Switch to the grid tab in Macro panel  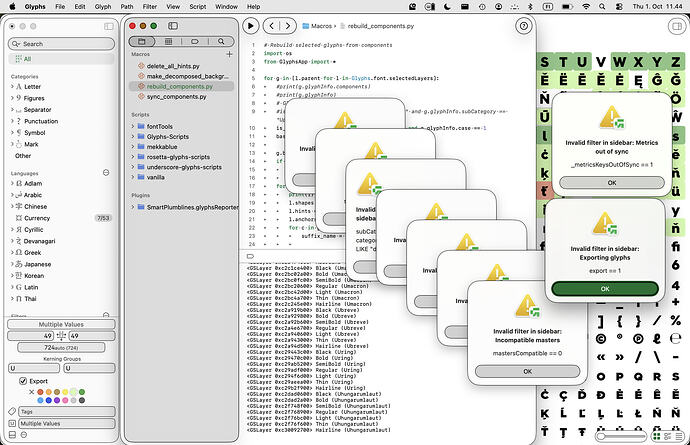click(x=168, y=41)
